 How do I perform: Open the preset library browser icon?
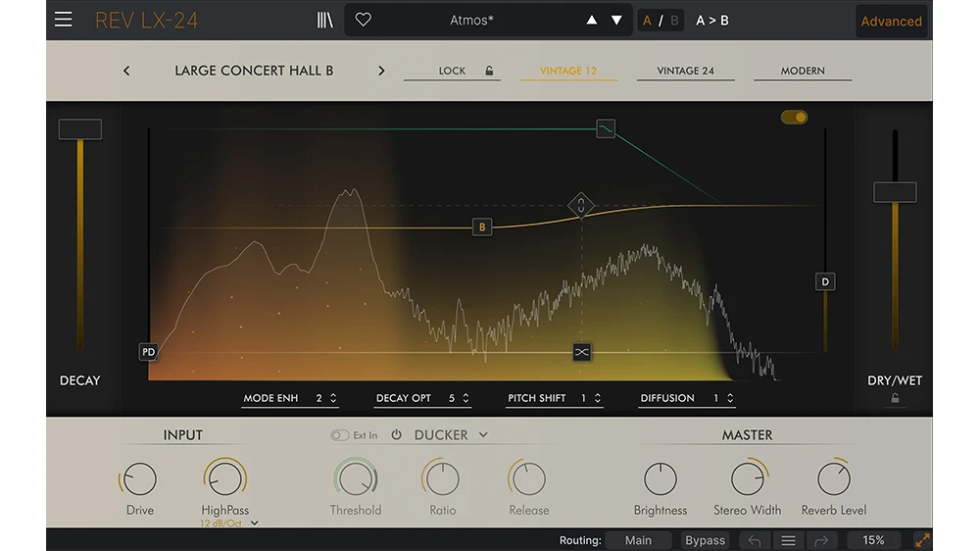tap(325, 21)
